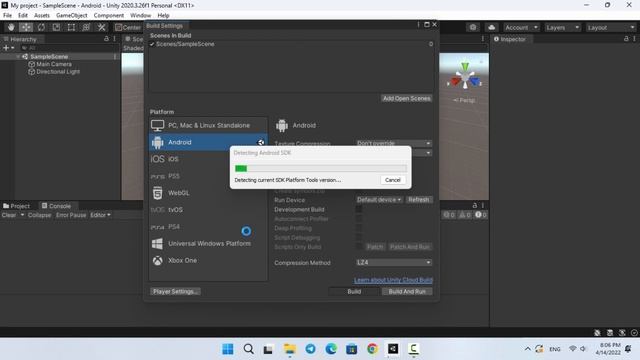Open Window menu

click(140, 16)
